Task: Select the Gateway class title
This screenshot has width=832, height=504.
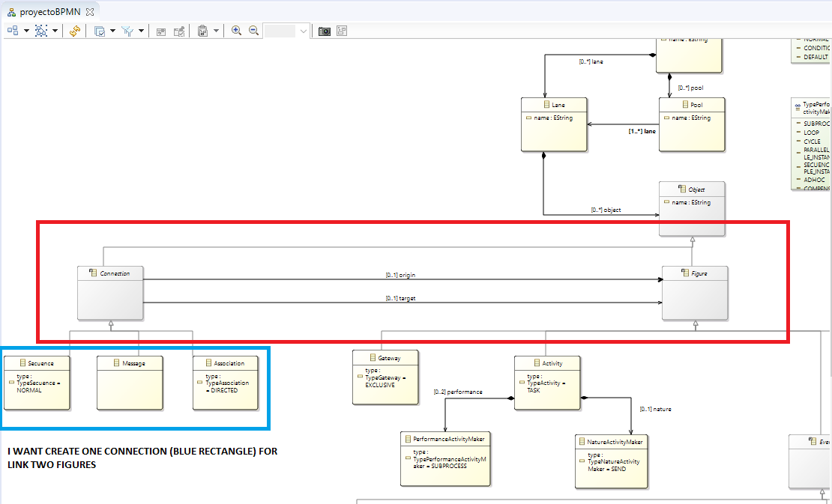Action: [390, 358]
